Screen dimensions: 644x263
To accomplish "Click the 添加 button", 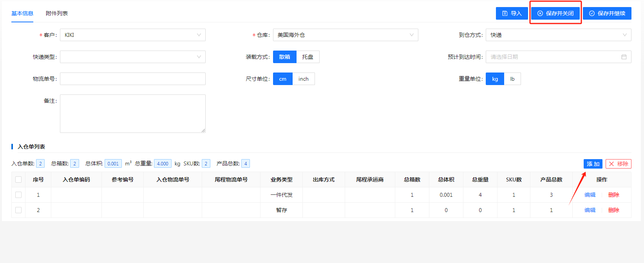I will pos(593,164).
